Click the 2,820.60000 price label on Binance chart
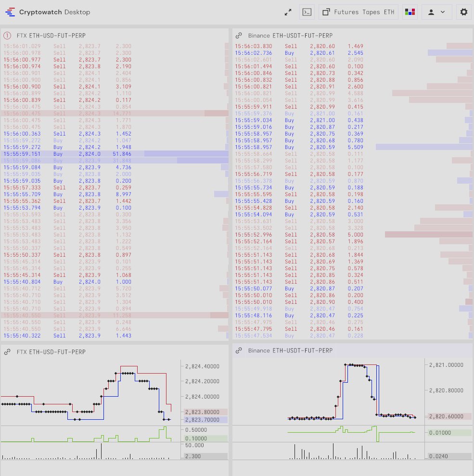The height and width of the screenshot is (476, 474). tap(449, 416)
